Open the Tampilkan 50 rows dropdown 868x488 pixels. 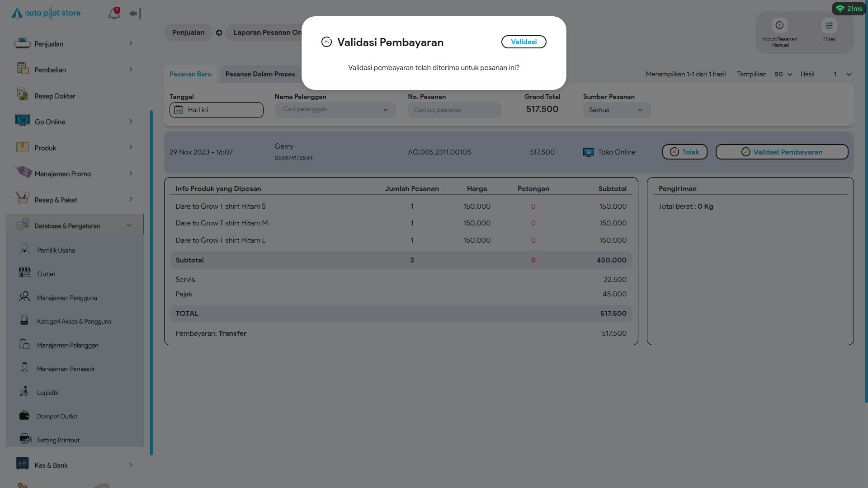click(783, 74)
